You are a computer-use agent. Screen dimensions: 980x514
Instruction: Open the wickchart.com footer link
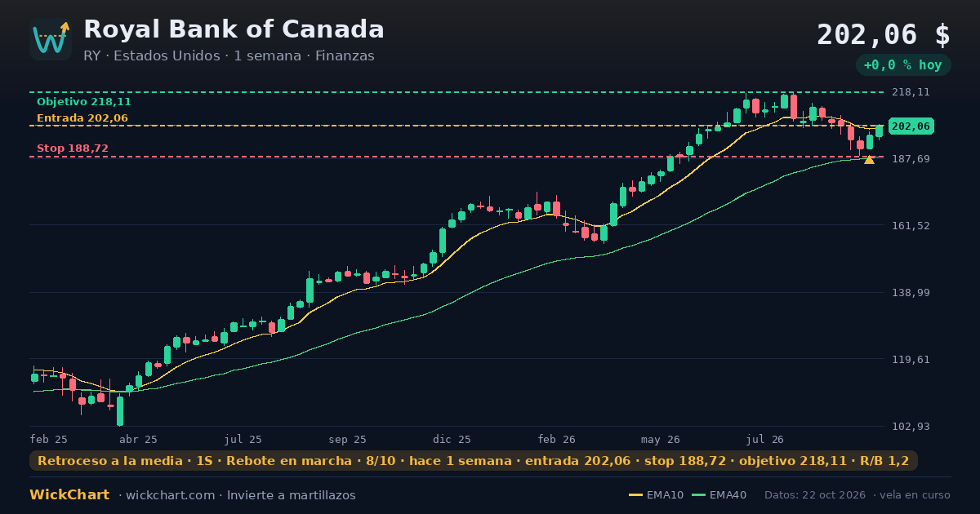click(x=171, y=495)
